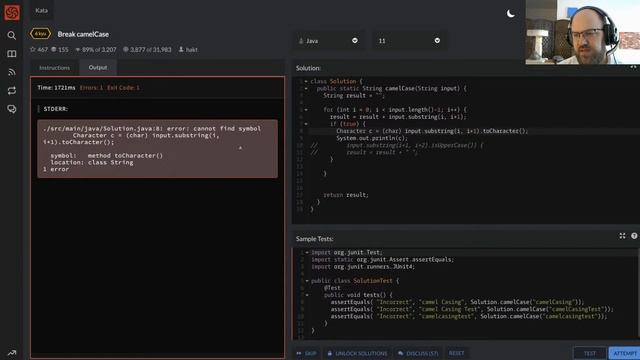Click the return result line
Screen dimensions: 640x360
pyautogui.click(x=346, y=195)
